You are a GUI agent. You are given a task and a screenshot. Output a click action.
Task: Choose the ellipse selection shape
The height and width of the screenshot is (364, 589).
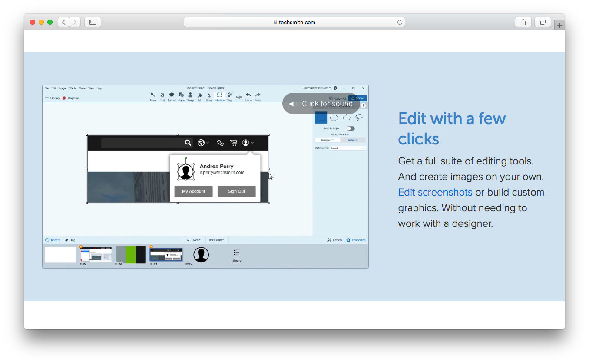[334, 118]
